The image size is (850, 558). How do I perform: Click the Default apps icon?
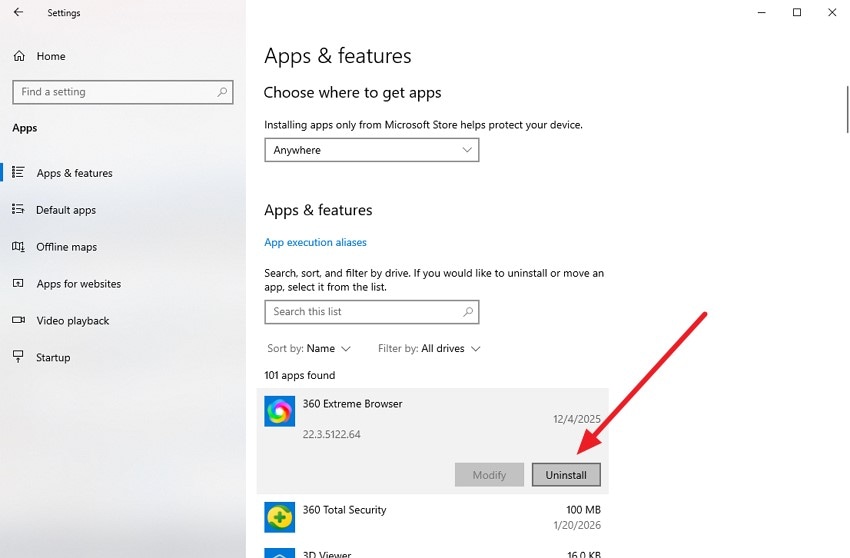[x=18, y=209]
